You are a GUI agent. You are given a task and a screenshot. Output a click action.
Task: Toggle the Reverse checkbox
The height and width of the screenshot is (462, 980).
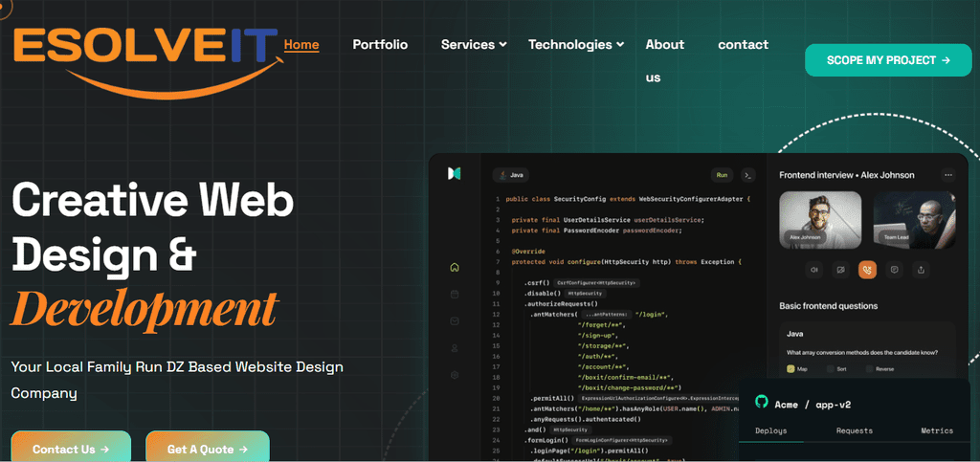[869, 369]
